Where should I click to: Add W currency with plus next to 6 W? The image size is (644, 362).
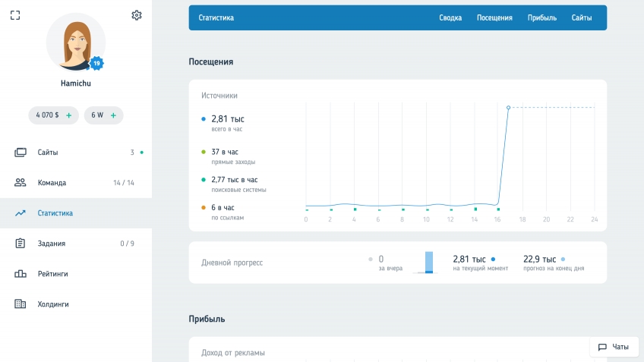(113, 115)
